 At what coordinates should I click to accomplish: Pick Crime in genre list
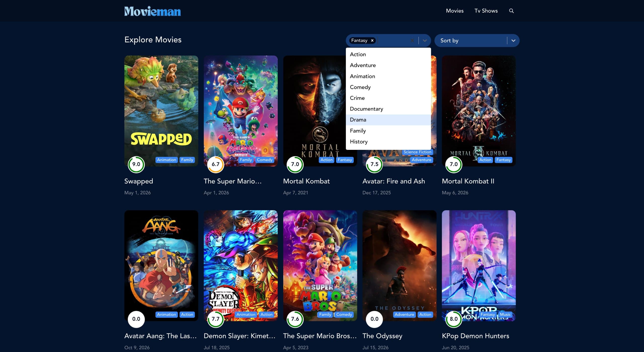[x=388, y=98]
